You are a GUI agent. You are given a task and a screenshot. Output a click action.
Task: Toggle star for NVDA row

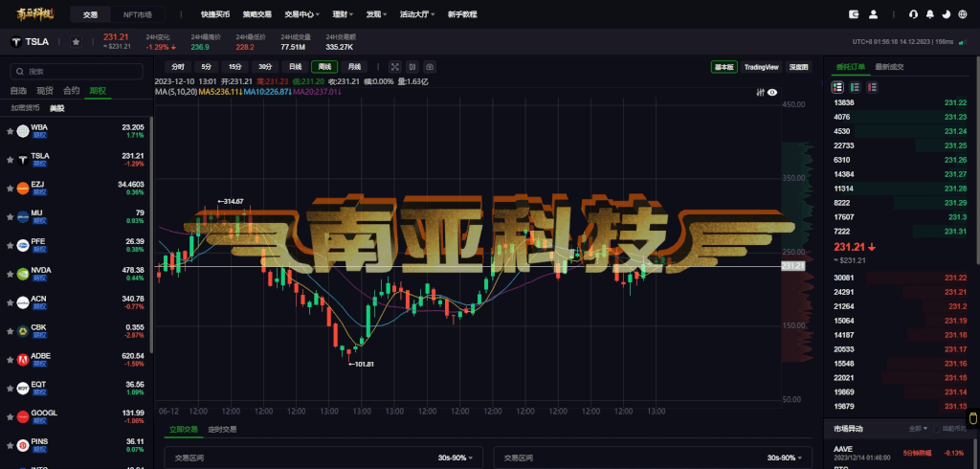pyautogui.click(x=10, y=274)
